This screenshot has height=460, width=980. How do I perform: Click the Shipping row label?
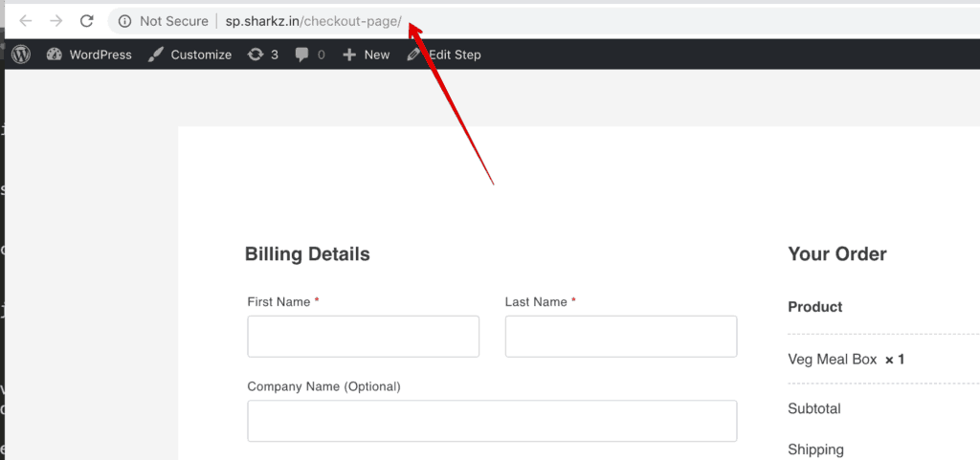pyautogui.click(x=815, y=449)
